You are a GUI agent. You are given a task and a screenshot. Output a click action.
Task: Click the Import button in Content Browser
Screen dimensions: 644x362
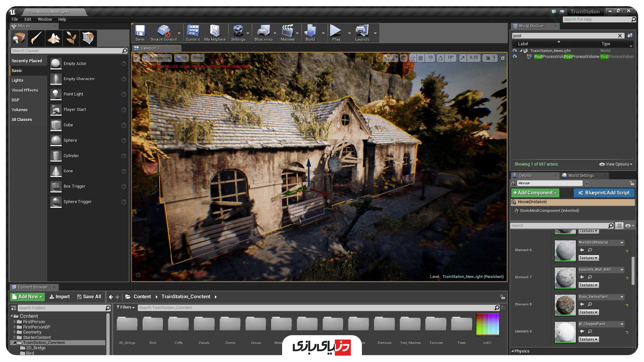60,297
